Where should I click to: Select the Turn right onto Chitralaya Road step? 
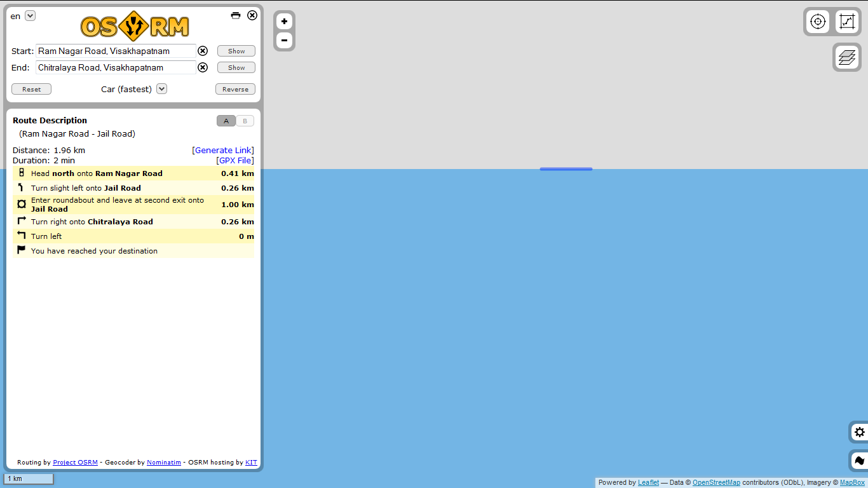coord(133,221)
